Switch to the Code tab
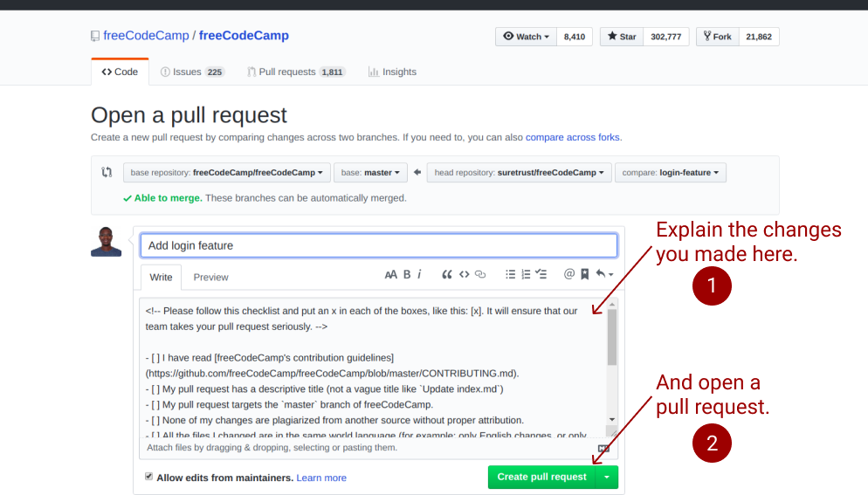The height and width of the screenshot is (495, 868). coord(121,72)
